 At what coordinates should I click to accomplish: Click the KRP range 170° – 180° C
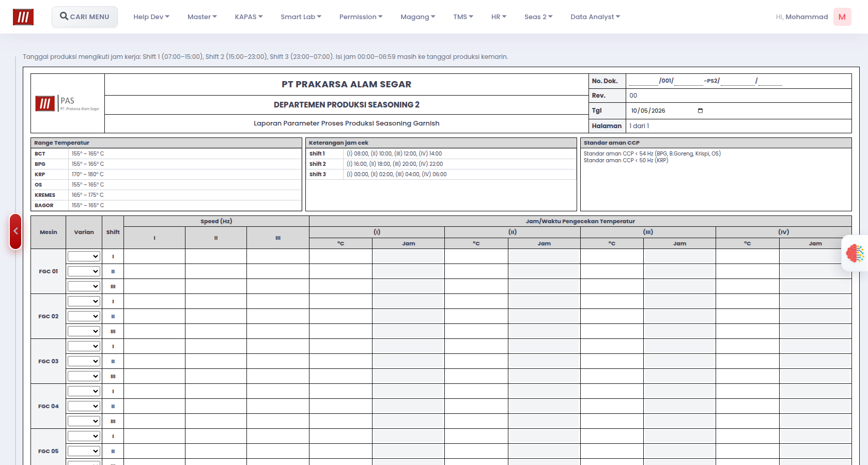88,174
